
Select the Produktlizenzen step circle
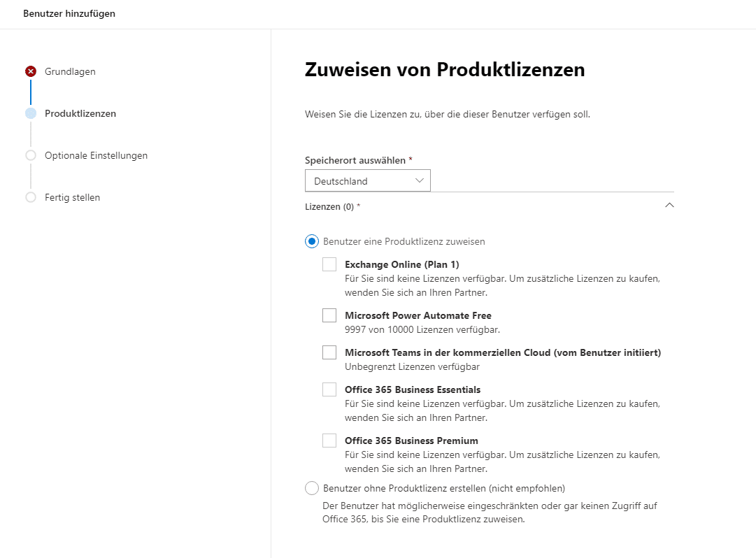[31, 113]
